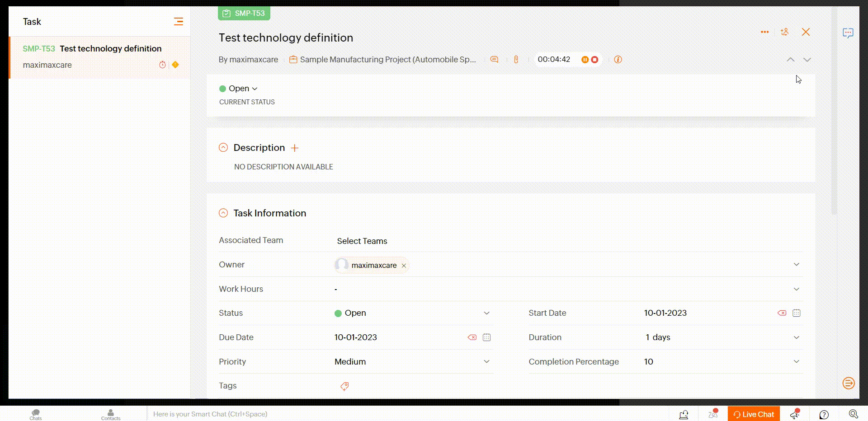Viewport: 868px width, 421px height.
Task: Collapse the Task Information section
Action: pos(223,213)
